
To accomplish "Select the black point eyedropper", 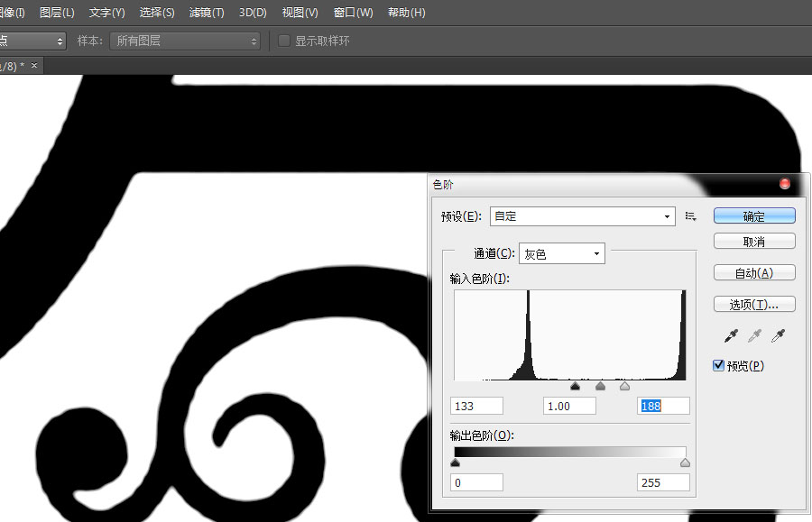I will [733, 336].
